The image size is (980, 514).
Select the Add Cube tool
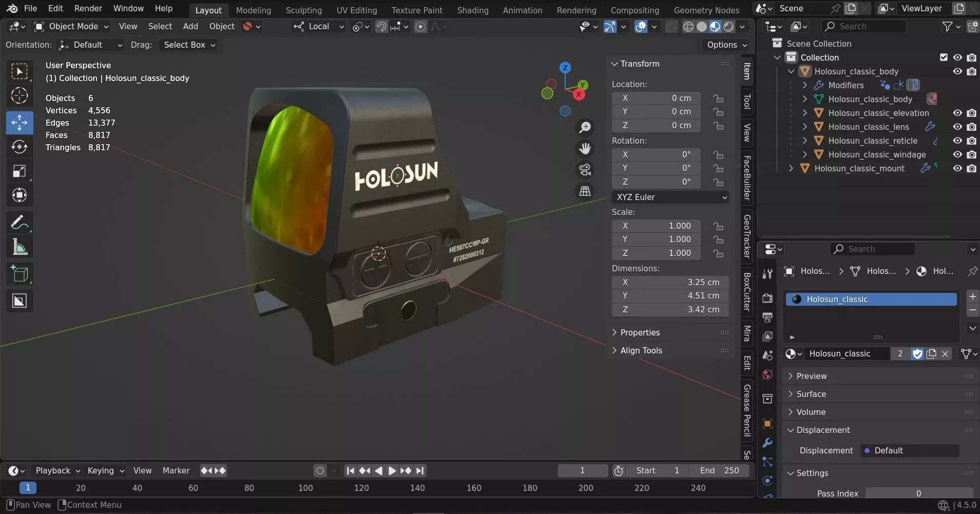coord(20,274)
